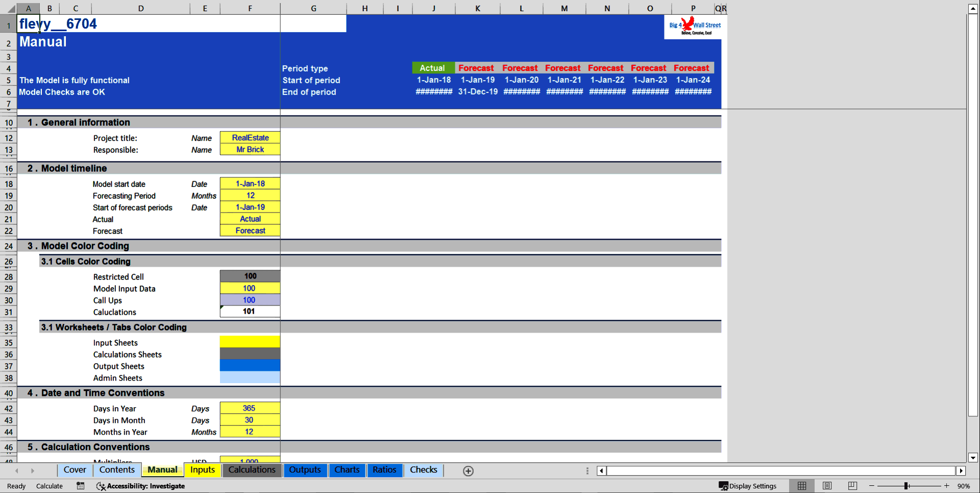Viewport: 980px width, 493px height.
Task: Switch to the Calculations sheet tab
Action: click(252, 470)
